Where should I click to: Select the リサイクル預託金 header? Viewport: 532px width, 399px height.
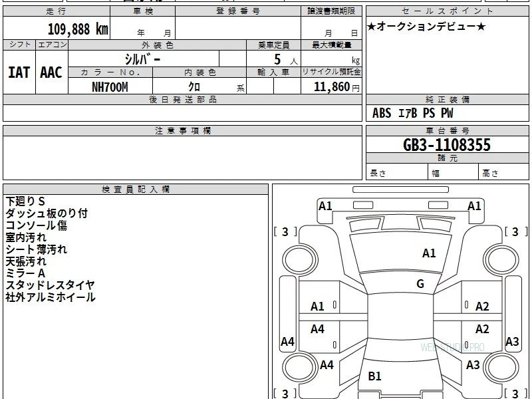coord(331,72)
